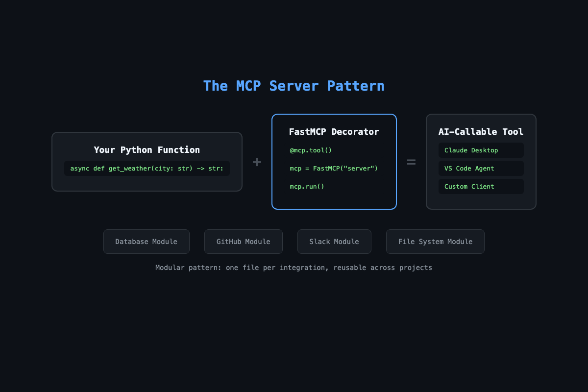Click the FastMCP Decorator heading
Screen dimensions: 588x392
click(x=334, y=132)
